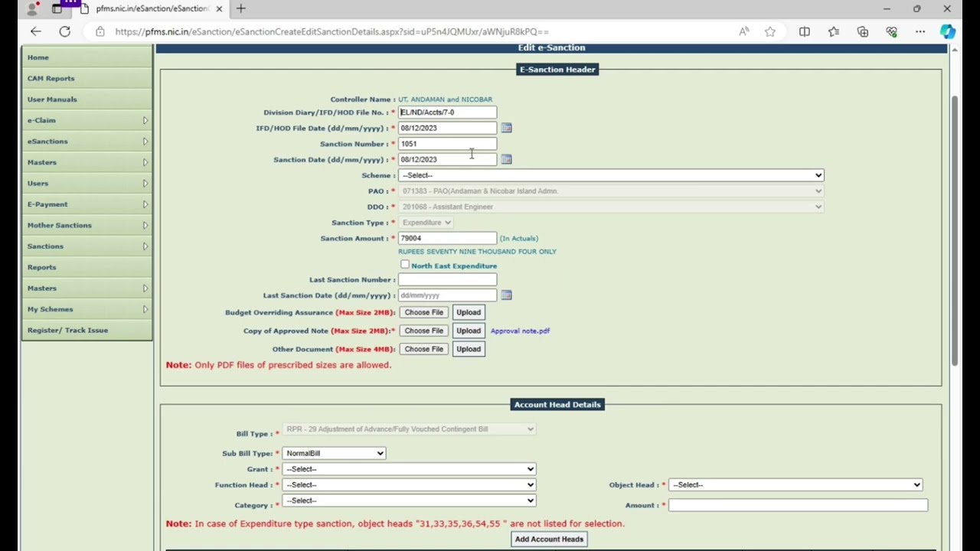Click Division Diary File No. field
The height and width of the screenshot is (551, 980).
click(447, 112)
